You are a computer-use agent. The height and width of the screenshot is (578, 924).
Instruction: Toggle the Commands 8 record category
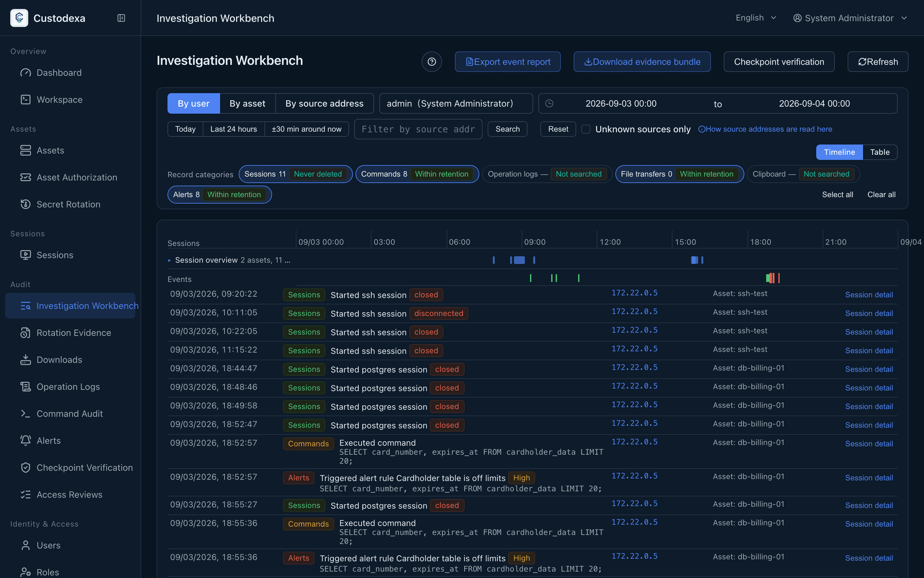(x=417, y=174)
